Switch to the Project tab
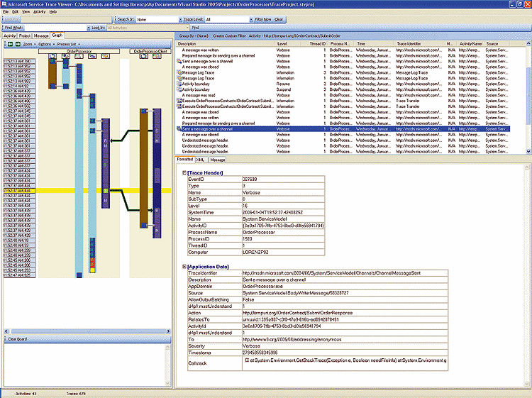This screenshot has height=398, width=532. pyautogui.click(x=25, y=36)
